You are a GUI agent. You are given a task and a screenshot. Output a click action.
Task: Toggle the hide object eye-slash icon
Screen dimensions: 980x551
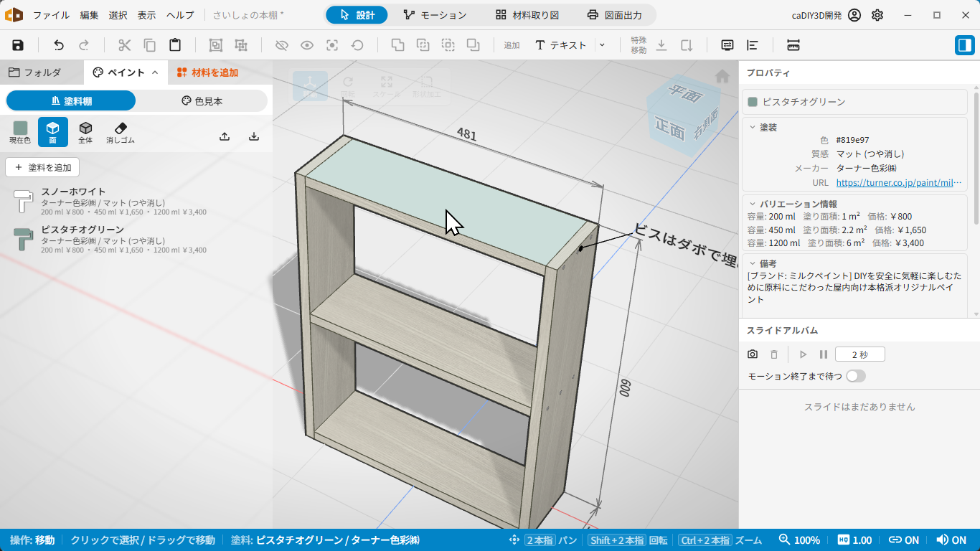point(282,45)
